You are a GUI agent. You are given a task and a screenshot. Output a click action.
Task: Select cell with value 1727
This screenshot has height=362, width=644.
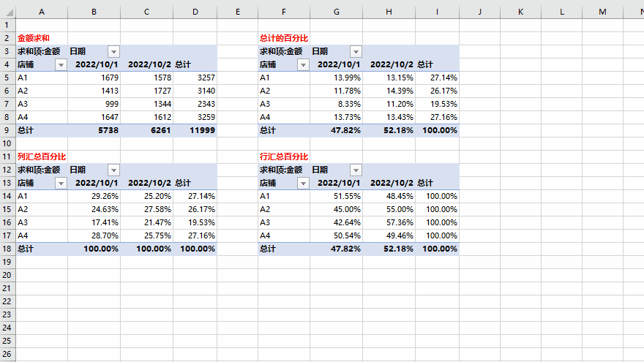[x=146, y=91]
